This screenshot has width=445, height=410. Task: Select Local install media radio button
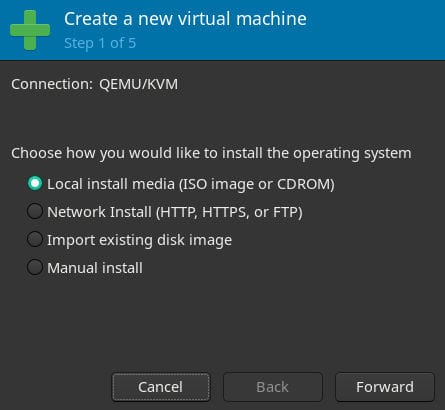(x=35, y=183)
